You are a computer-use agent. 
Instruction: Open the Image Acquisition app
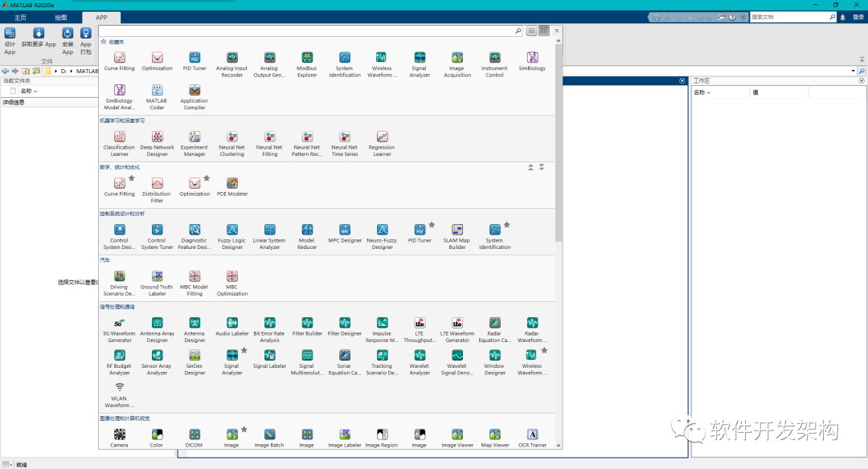click(x=457, y=64)
